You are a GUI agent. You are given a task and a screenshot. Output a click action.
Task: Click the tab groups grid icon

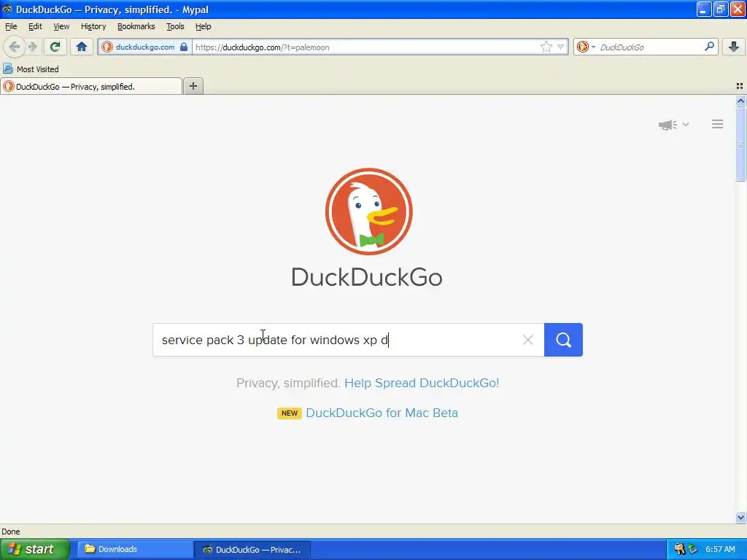pyautogui.click(x=740, y=86)
